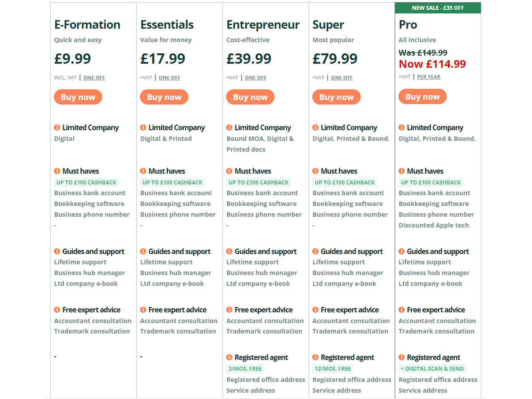Buy the E-Formation package
This screenshot has height=399, width=532.
click(78, 97)
